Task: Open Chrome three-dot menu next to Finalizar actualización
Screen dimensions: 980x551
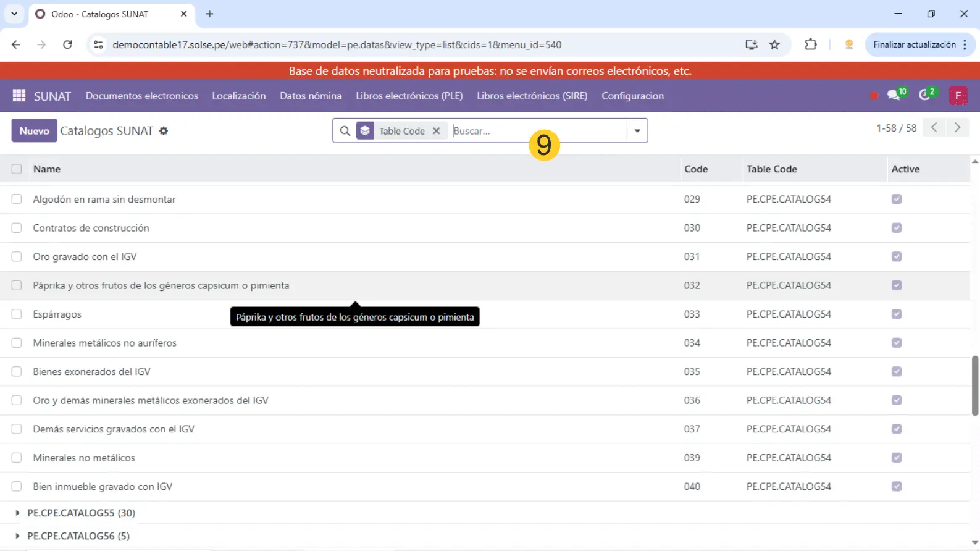Action: (965, 44)
